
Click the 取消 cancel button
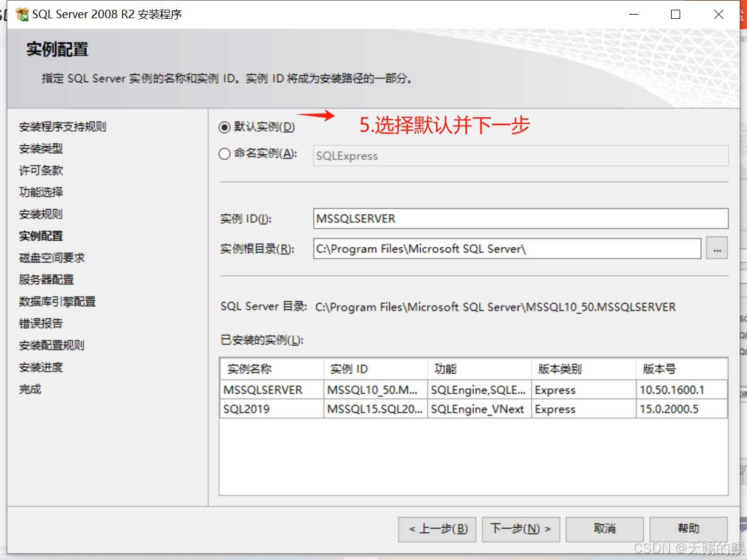pos(605,529)
